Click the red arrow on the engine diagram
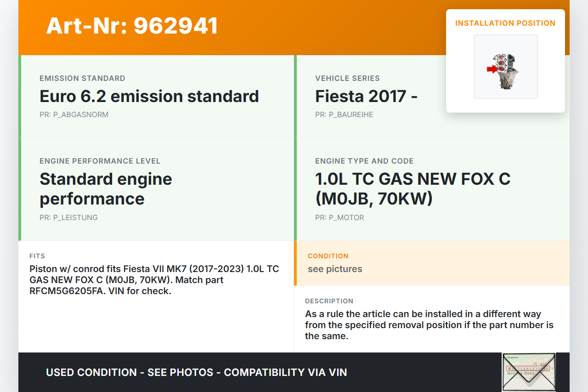 click(491, 69)
